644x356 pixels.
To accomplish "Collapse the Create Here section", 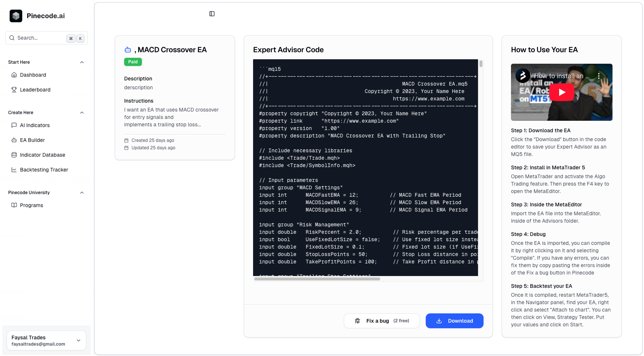I will point(82,113).
